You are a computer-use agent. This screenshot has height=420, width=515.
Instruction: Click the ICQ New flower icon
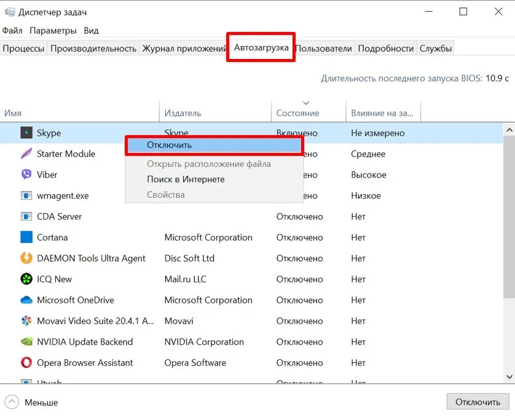(26, 279)
